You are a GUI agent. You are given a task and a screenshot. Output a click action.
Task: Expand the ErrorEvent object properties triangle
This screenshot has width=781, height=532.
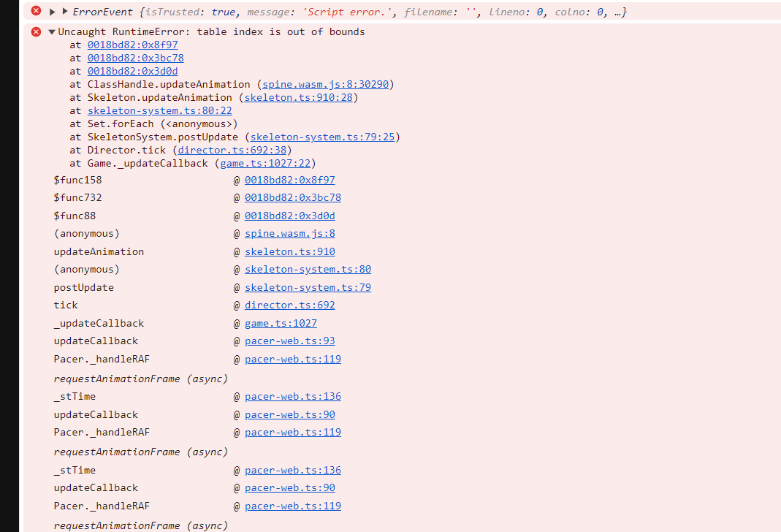65,12
